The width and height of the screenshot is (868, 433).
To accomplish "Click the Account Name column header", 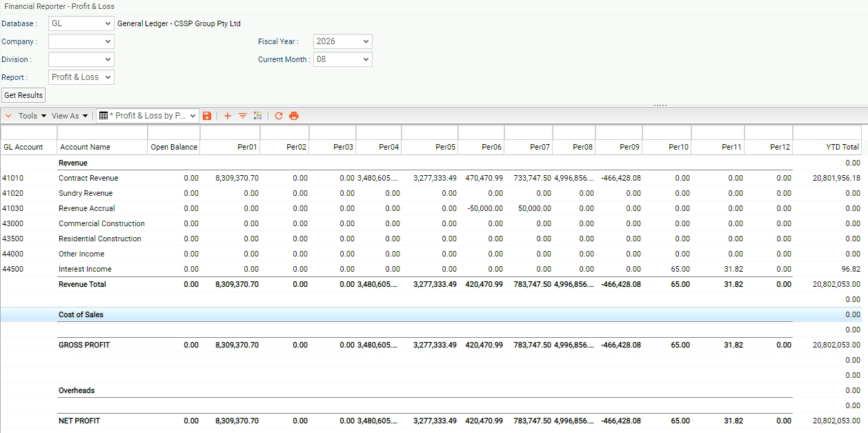I will [x=102, y=147].
